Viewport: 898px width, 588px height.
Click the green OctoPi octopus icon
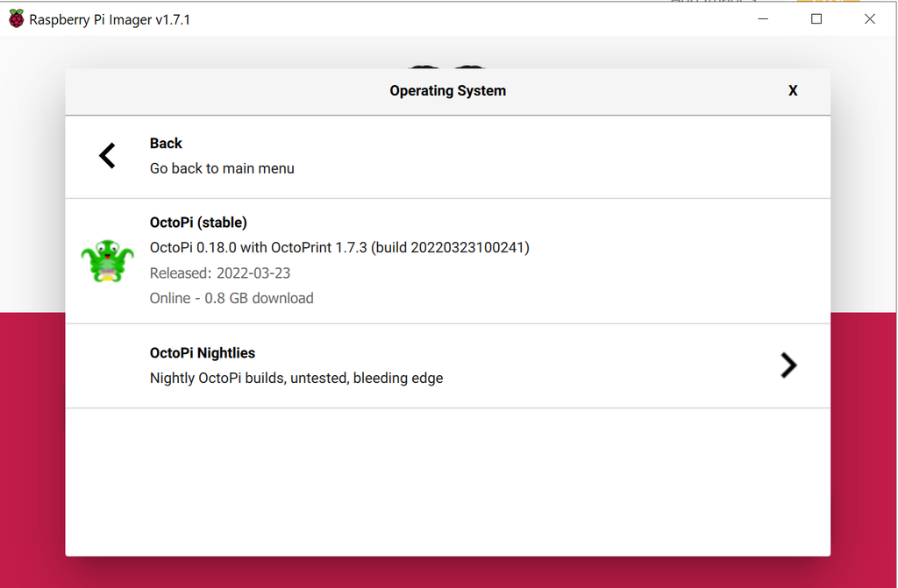[108, 260]
